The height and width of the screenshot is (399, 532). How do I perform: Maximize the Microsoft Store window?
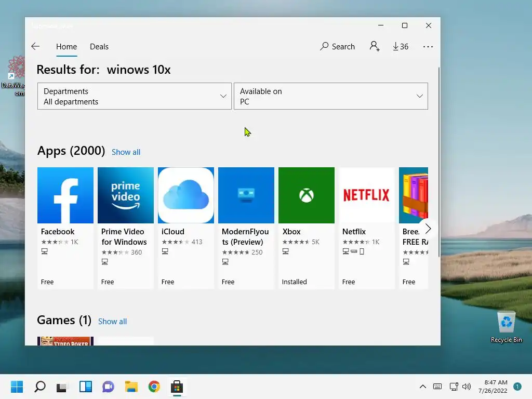pyautogui.click(x=404, y=25)
